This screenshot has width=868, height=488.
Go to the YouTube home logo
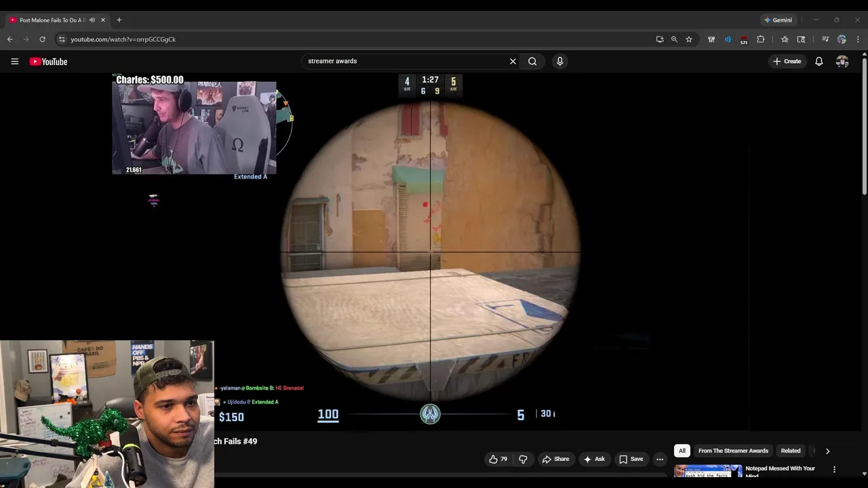pos(48,62)
